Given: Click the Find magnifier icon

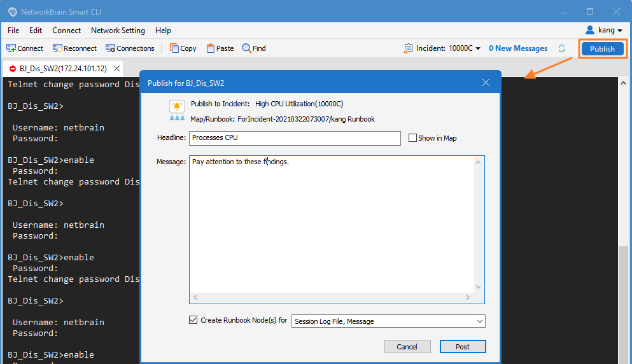Looking at the screenshot, I should coord(246,48).
